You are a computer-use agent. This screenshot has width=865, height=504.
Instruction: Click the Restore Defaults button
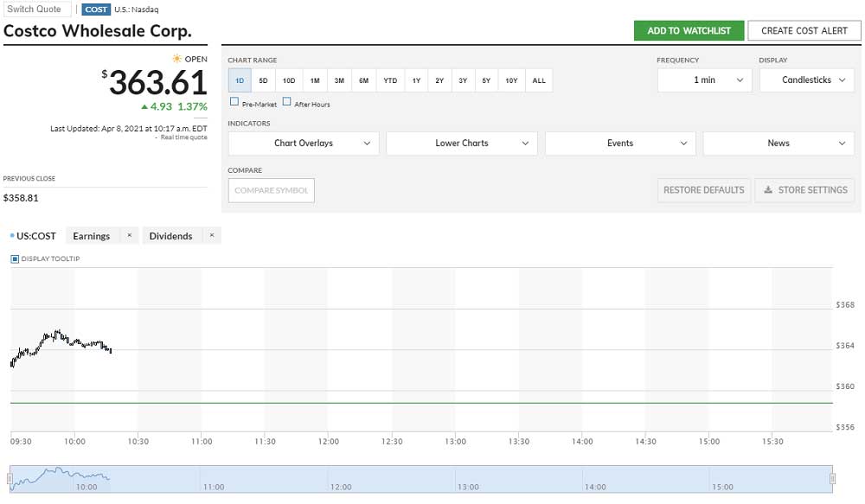tap(704, 189)
